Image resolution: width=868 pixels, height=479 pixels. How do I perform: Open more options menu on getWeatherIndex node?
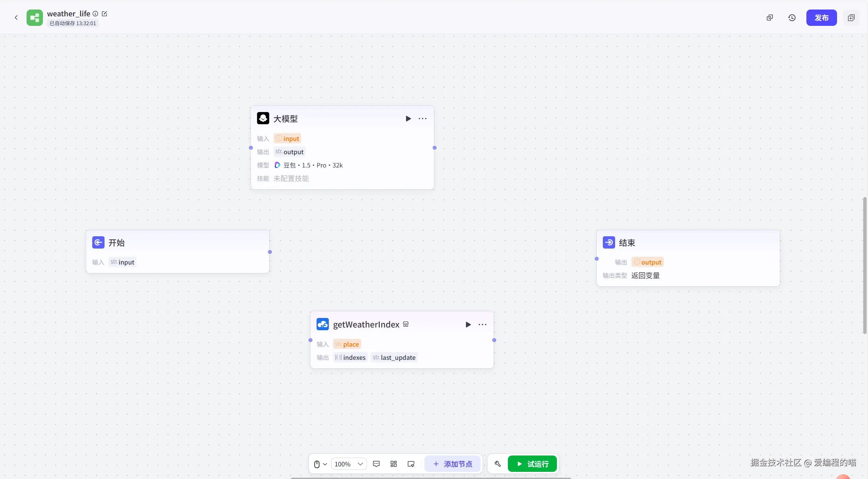click(482, 324)
